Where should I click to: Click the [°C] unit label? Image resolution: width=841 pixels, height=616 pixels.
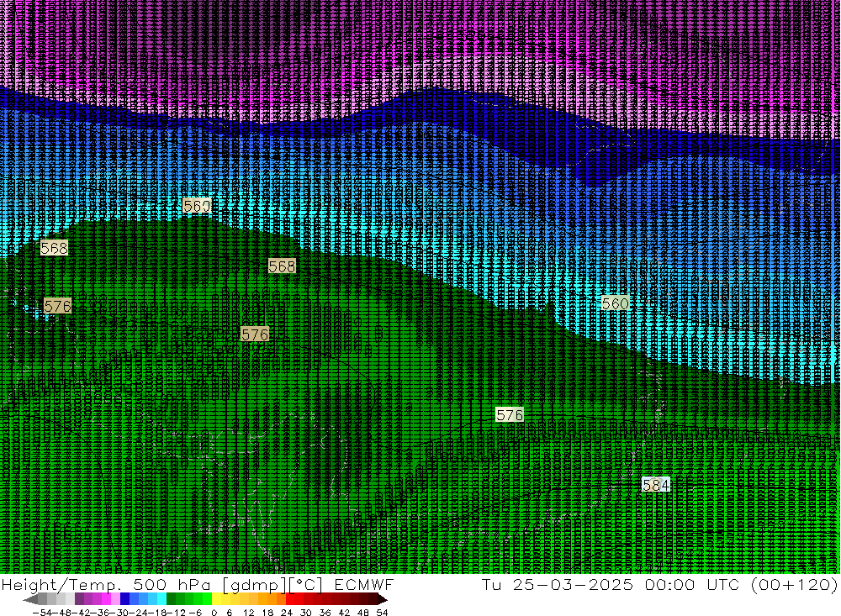[x=306, y=584]
